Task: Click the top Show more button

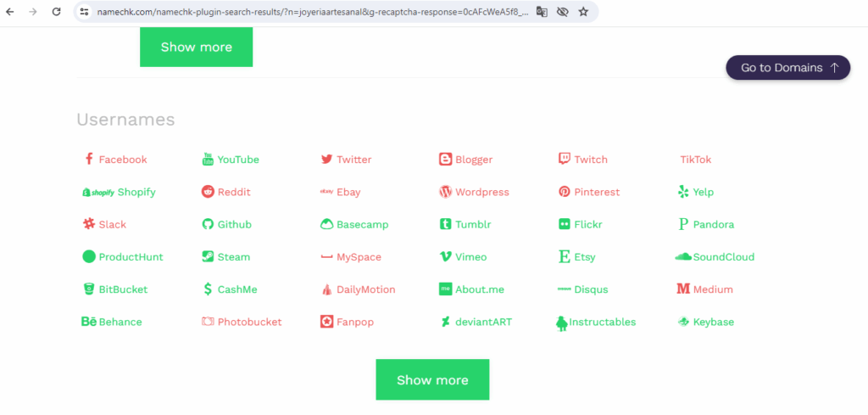Action: [x=196, y=47]
